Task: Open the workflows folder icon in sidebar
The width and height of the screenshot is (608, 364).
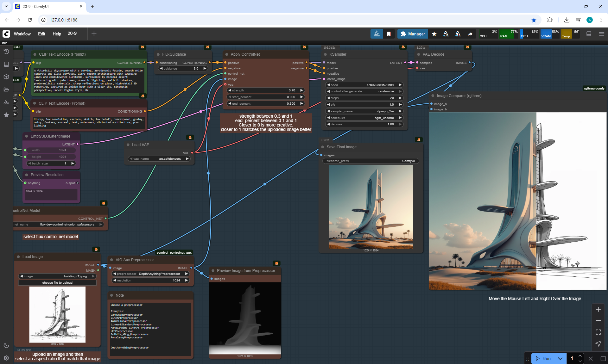Action: [6, 89]
